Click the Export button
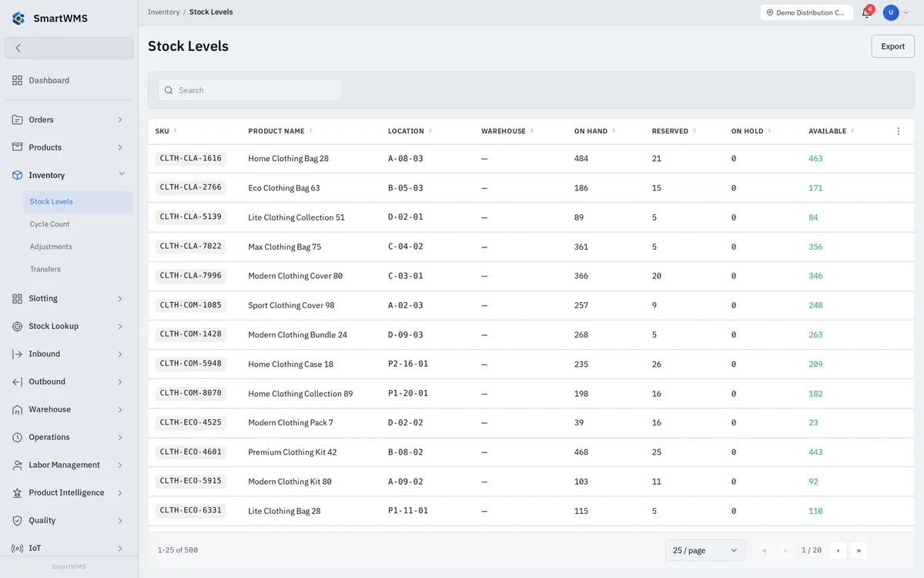Screen dimensions: 924x578 893,46
